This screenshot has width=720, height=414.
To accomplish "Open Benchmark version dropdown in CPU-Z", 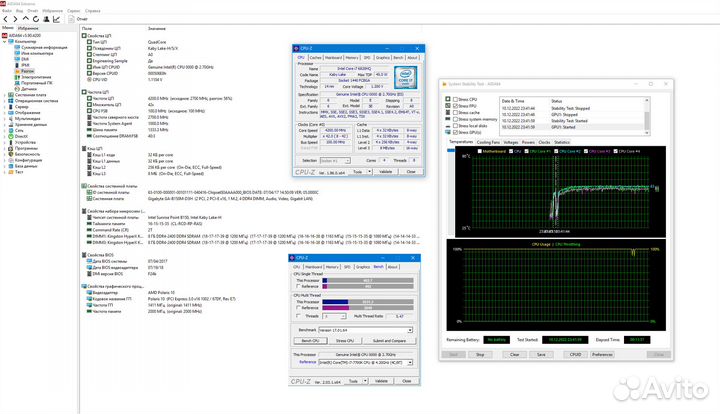I will pyautogui.click(x=410, y=330).
